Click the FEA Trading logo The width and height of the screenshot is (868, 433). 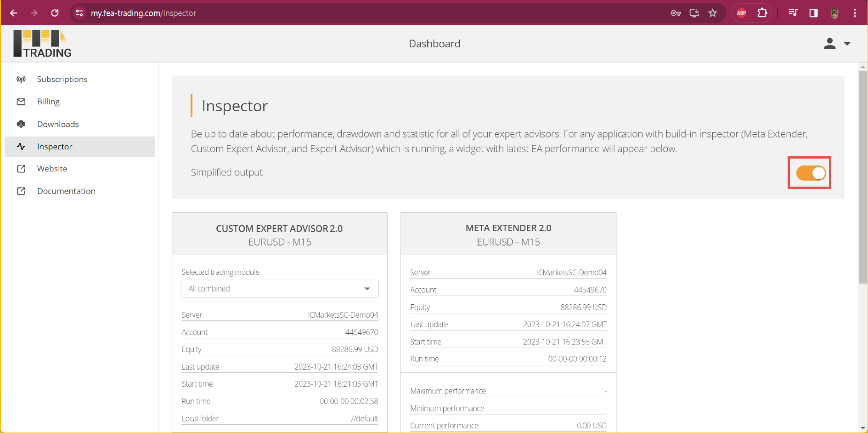pos(42,44)
